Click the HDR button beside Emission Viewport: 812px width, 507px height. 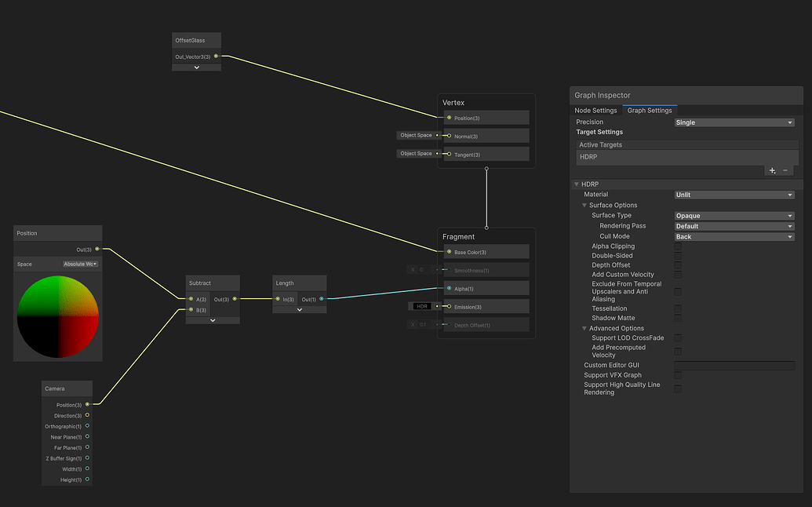422,307
